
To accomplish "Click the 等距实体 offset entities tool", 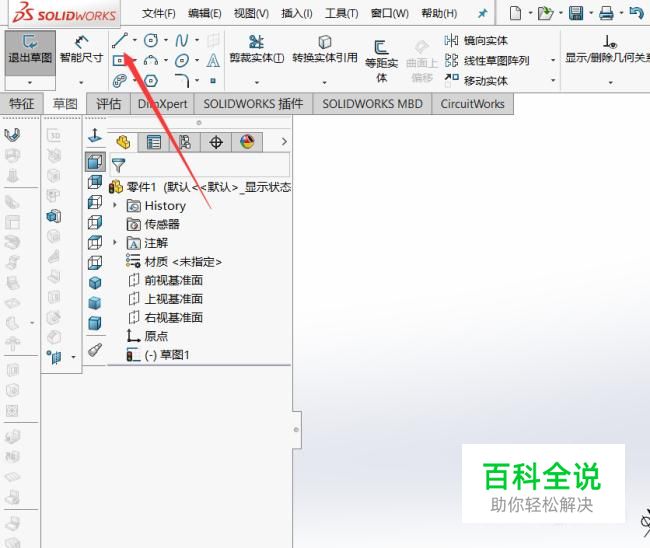I will point(381,61).
